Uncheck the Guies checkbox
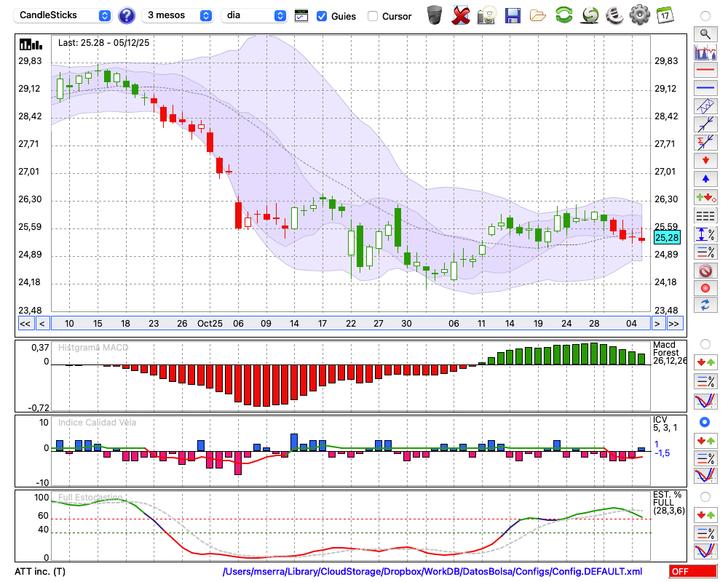The width and height of the screenshot is (728, 582). pyautogui.click(x=322, y=16)
